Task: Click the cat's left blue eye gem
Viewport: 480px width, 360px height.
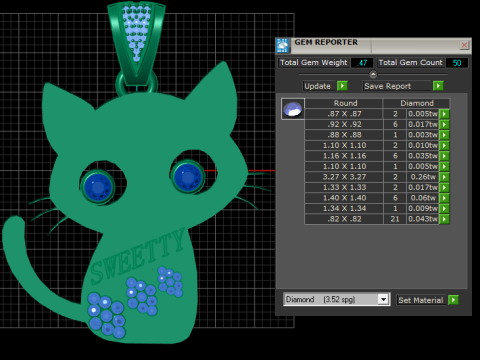Action: [x=98, y=187]
